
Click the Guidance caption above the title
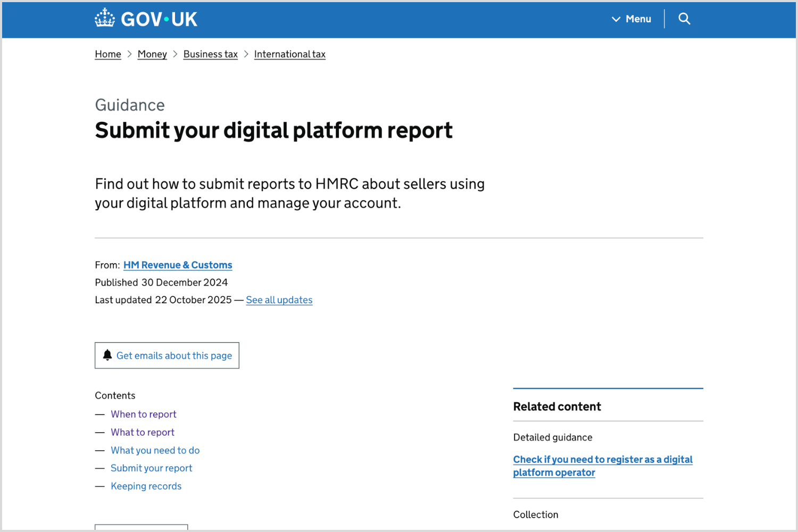(x=130, y=105)
